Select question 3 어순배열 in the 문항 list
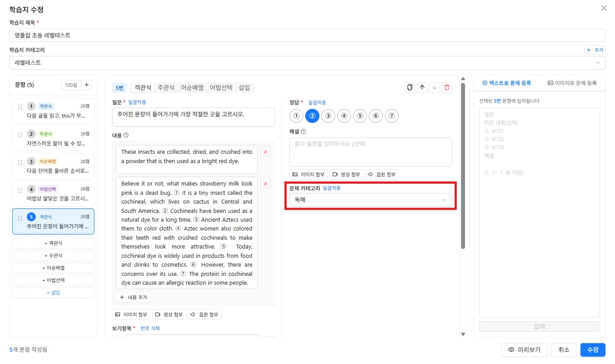The width and height of the screenshot is (615, 364). (53, 166)
